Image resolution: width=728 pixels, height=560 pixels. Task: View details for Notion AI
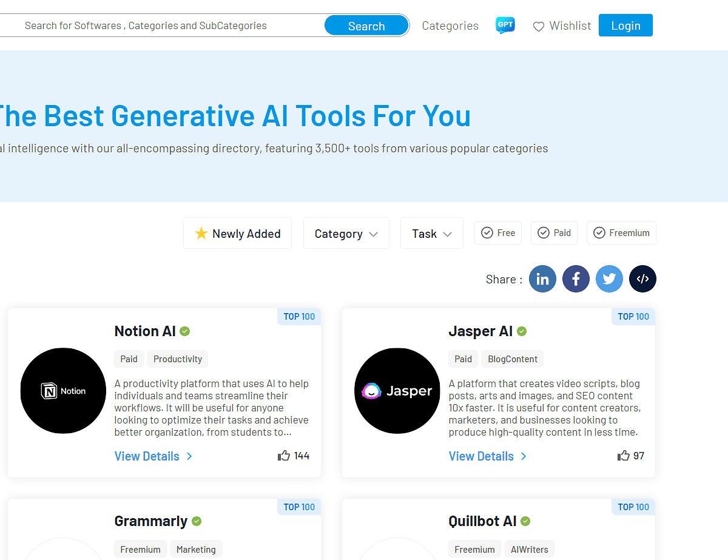[x=147, y=456]
